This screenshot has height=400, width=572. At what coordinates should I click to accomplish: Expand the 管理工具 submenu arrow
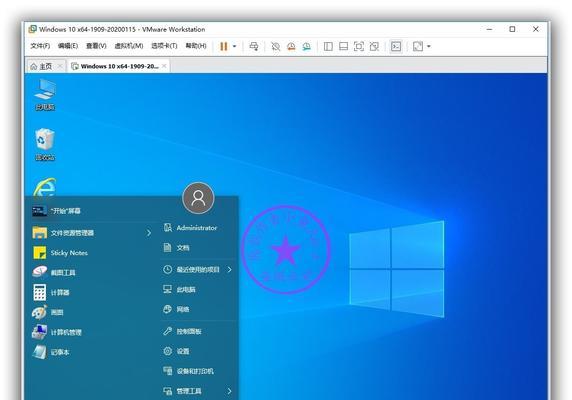point(229,391)
